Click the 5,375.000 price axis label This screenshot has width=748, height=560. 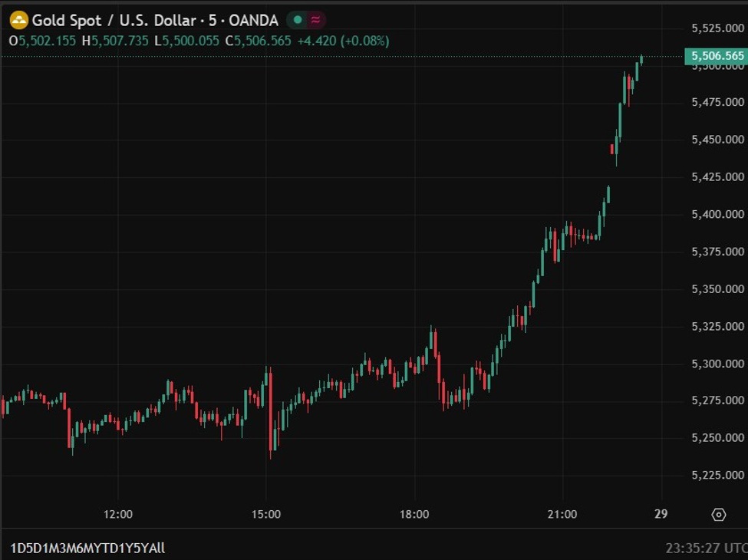point(717,252)
